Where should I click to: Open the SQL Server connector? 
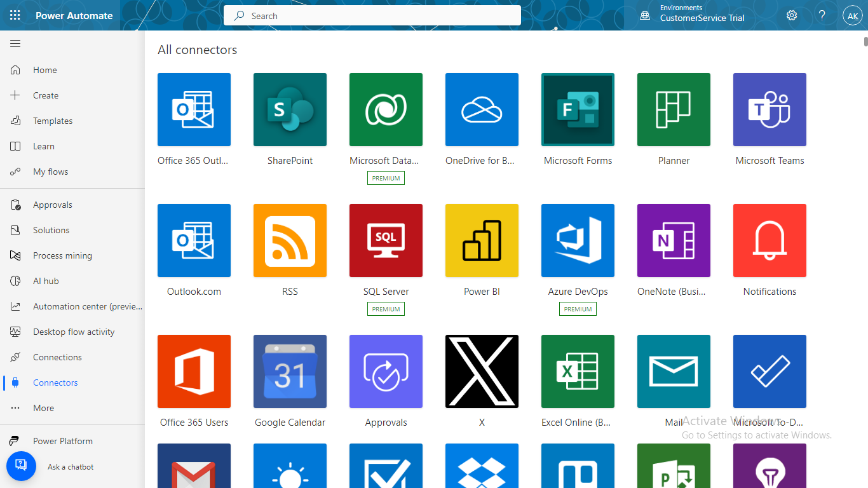point(386,241)
